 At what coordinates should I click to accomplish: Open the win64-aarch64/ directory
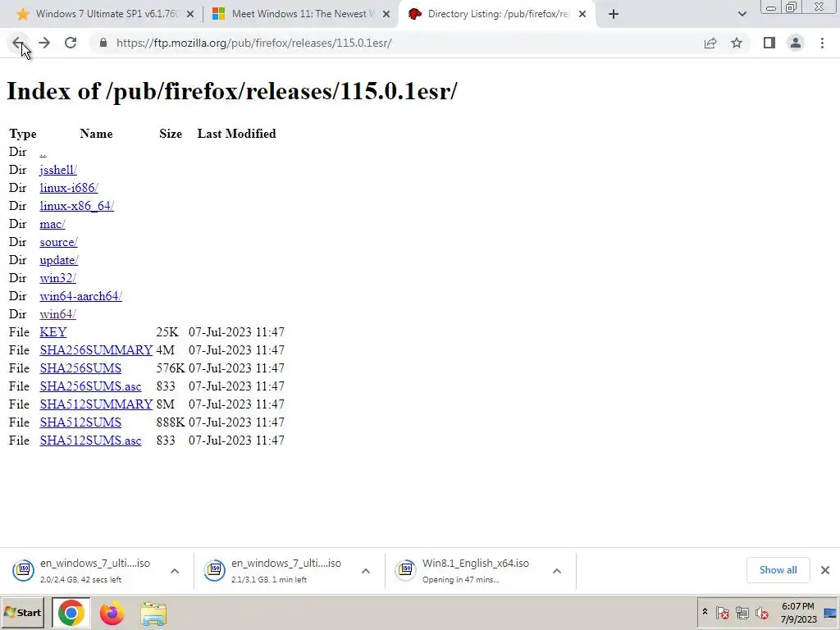point(81,296)
